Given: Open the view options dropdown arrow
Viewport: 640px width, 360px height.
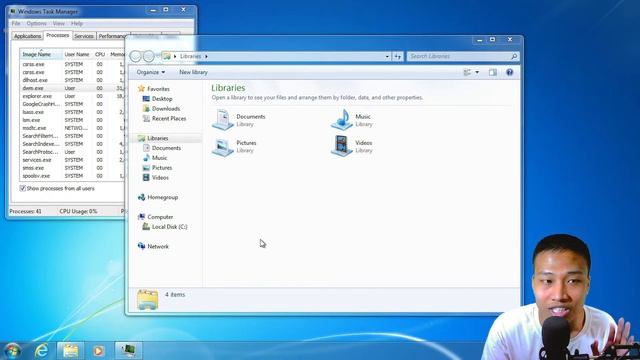Looking at the screenshot, I should coord(477,72).
